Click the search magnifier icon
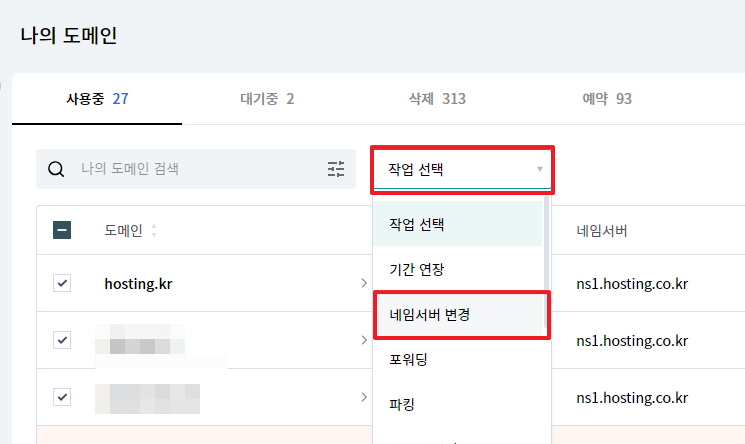745x444 pixels. pyautogui.click(x=56, y=169)
